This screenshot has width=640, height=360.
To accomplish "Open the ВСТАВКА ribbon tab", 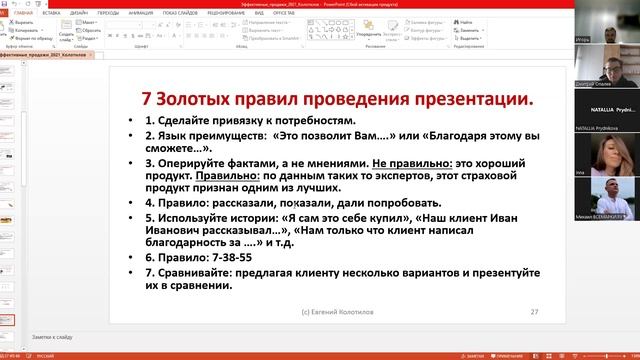I will point(51,13).
